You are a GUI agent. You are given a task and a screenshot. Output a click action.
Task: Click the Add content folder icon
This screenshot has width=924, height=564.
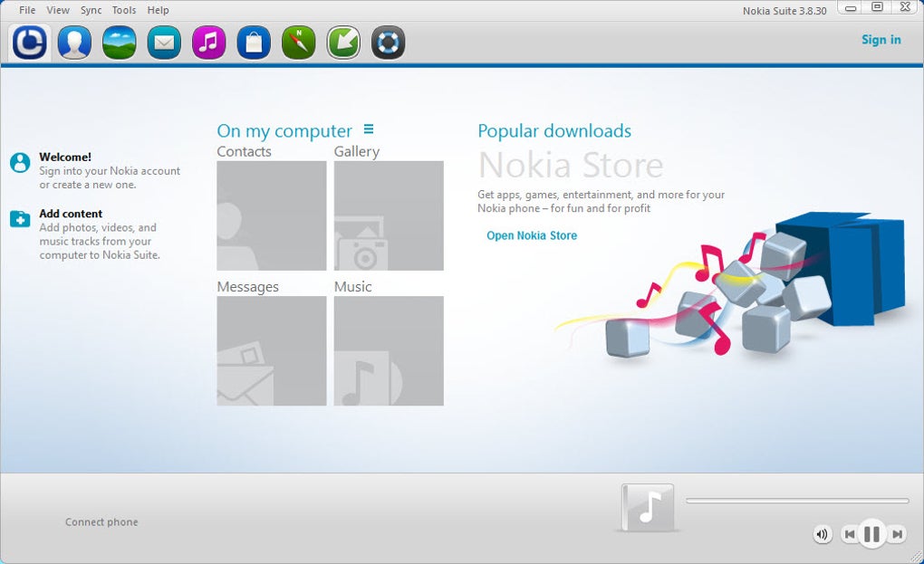[x=20, y=219]
